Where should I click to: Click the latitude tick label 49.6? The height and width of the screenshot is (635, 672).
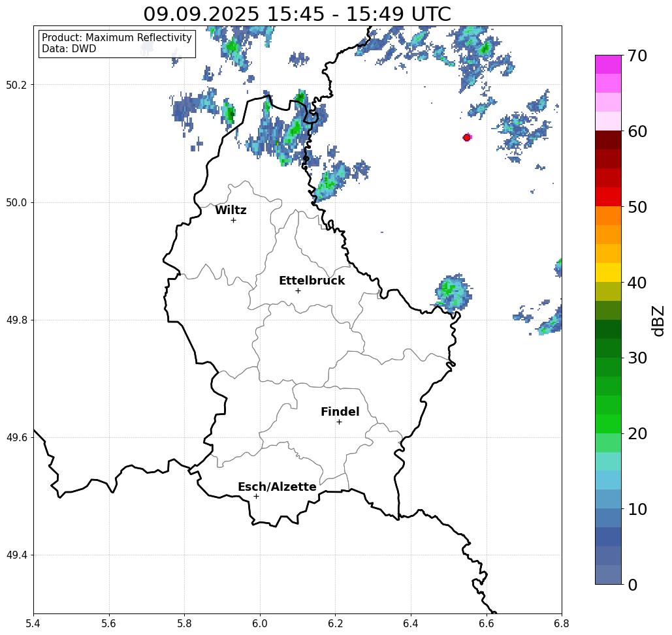click(16, 438)
